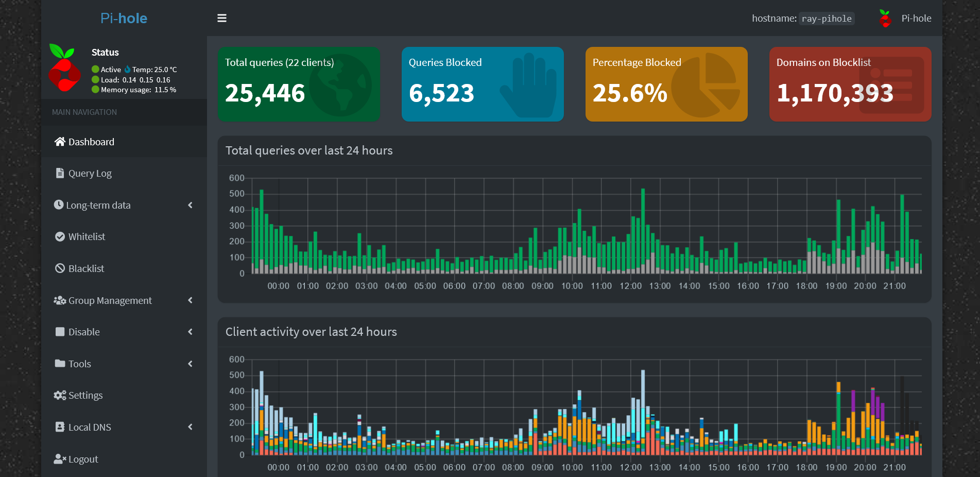
Task: Select Logout in the sidebar
Action: [124, 459]
